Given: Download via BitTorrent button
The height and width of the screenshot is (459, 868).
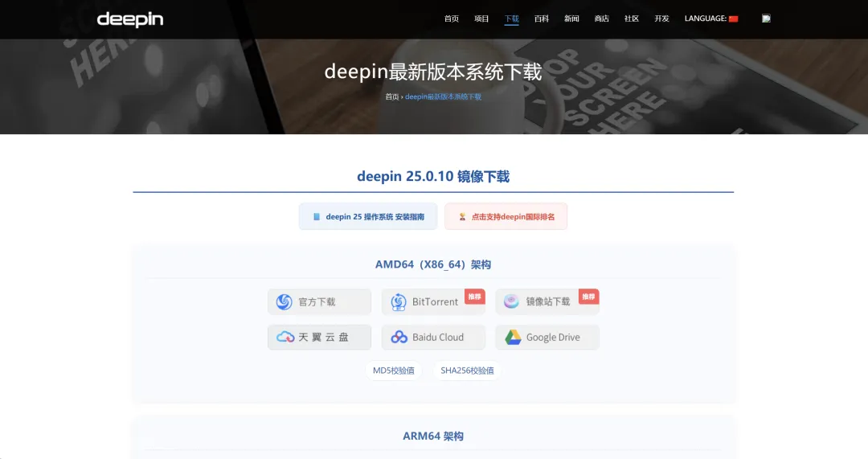Looking at the screenshot, I should (433, 301).
